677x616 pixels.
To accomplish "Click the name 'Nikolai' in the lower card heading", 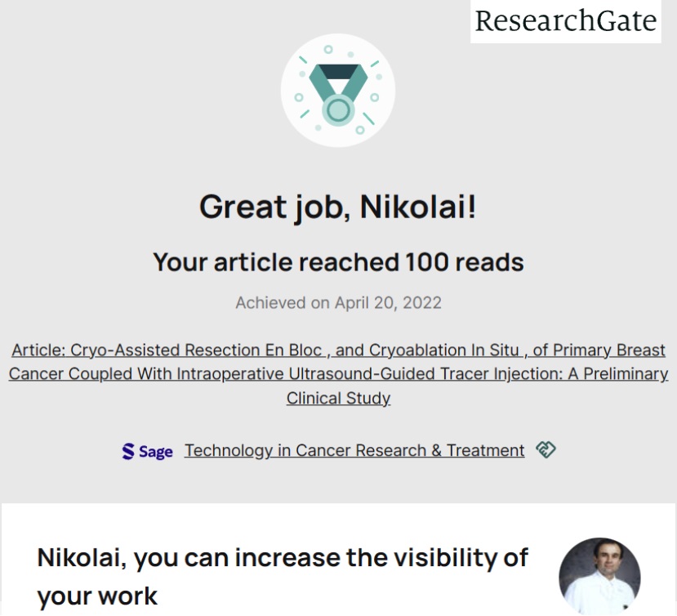I will (x=80, y=558).
